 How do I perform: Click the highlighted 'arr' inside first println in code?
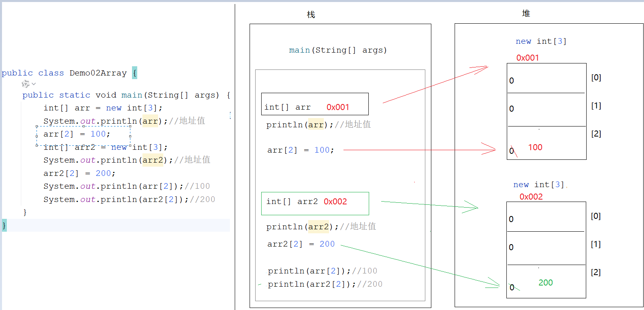point(150,121)
